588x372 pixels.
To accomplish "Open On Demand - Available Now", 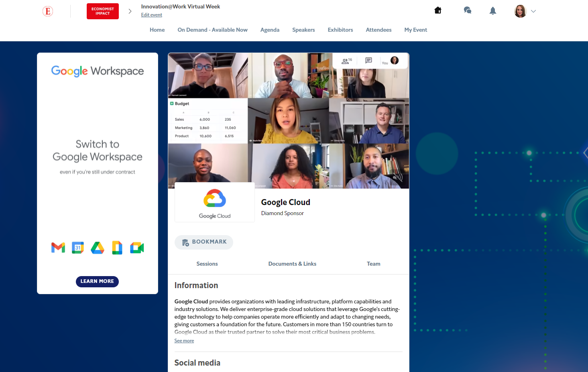I will point(213,30).
